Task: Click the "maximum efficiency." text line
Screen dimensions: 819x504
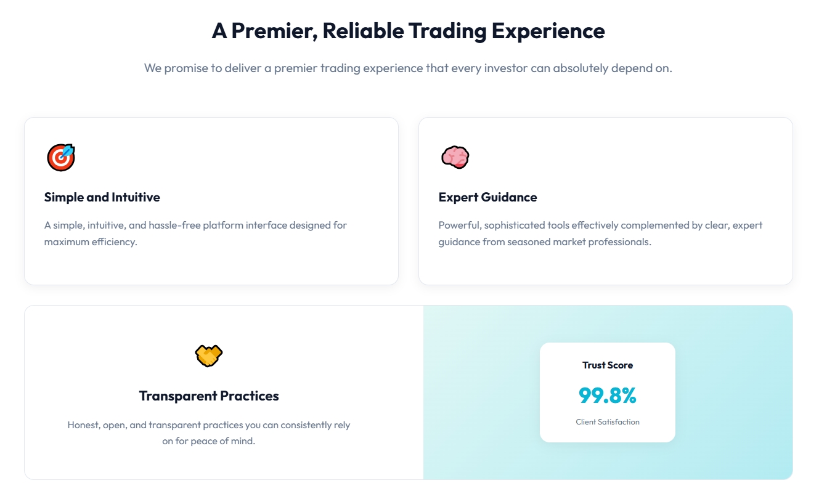Action: [x=91, y=242]
